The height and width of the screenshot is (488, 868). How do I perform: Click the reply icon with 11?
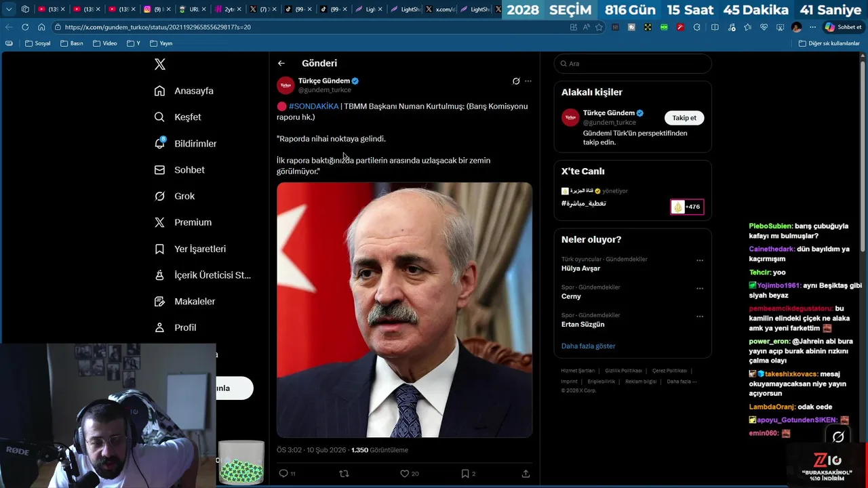283,473
